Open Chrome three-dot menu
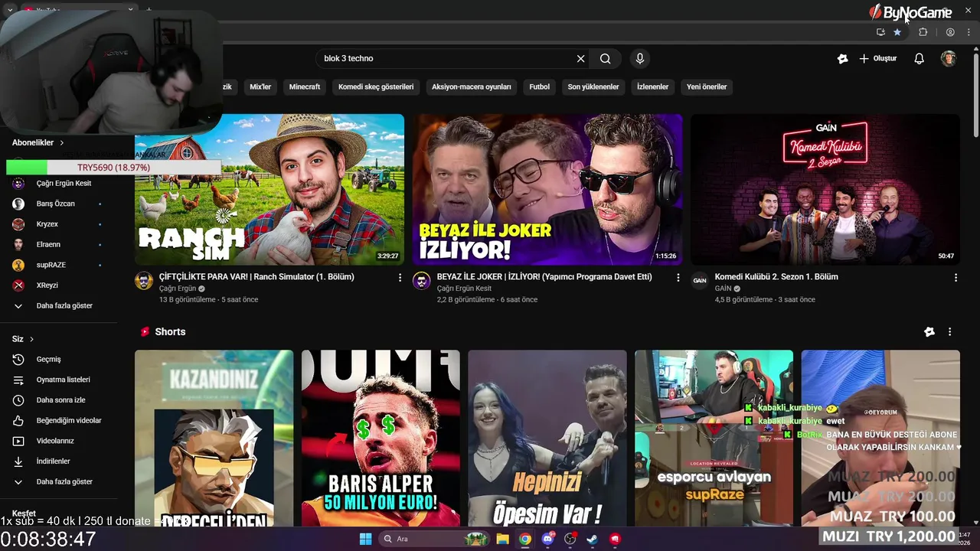 pyautogui.click(x=969, y=32)
